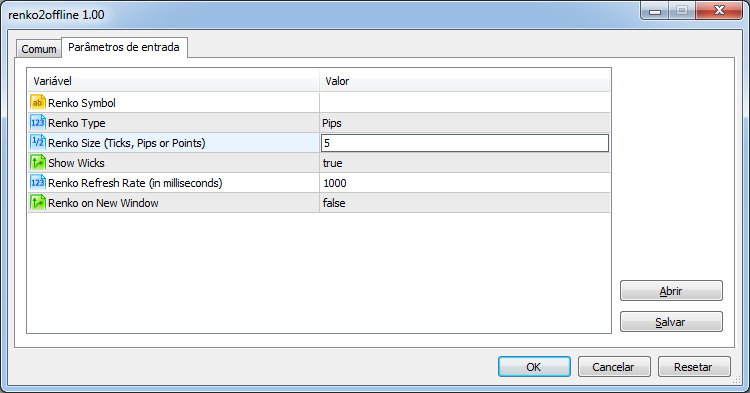The height and width of the screenshot is (393, 750).
Task: Click the Valor column header
Action: point(464,81)
